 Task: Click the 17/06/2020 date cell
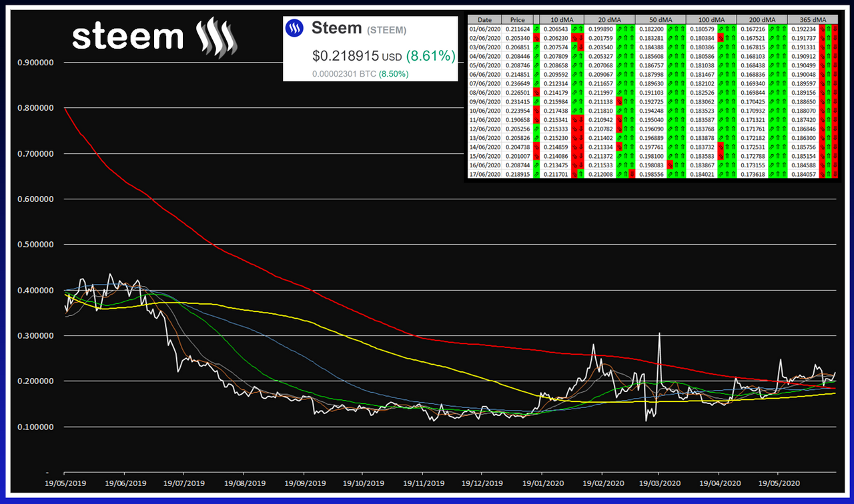click(x=484, y=175)
